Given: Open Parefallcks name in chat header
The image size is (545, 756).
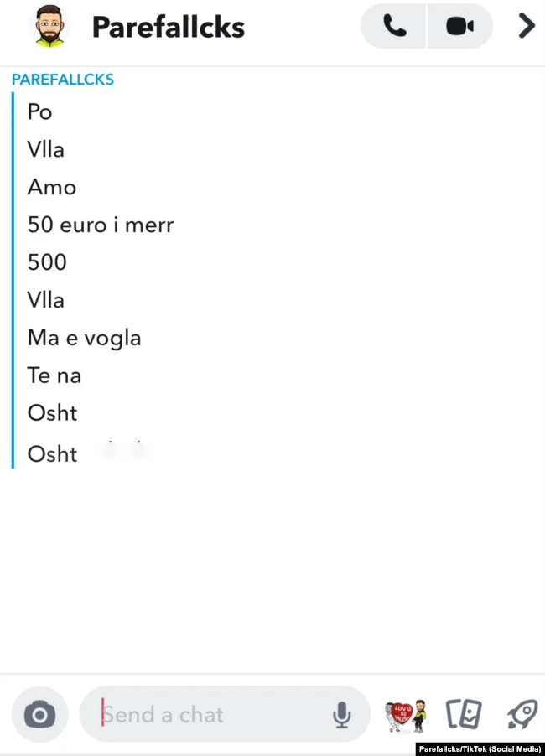Looking at the screenshot, I should (168, 27).
